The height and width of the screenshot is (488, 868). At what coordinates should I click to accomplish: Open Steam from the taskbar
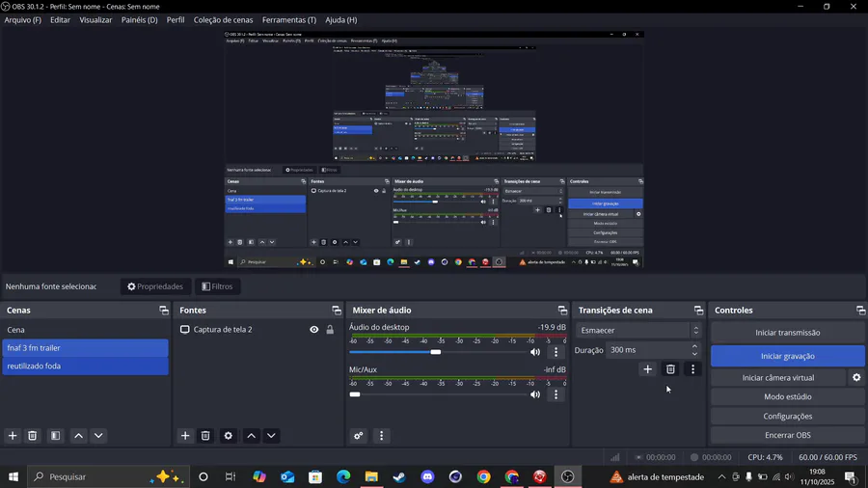(399, 476)
